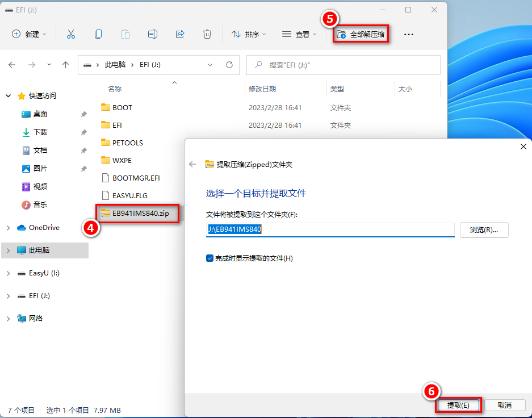The height and width of the screenshot is (418, 532).
Task: Refresh the EFI (J:) folder view
Action: tap(229, 65)
